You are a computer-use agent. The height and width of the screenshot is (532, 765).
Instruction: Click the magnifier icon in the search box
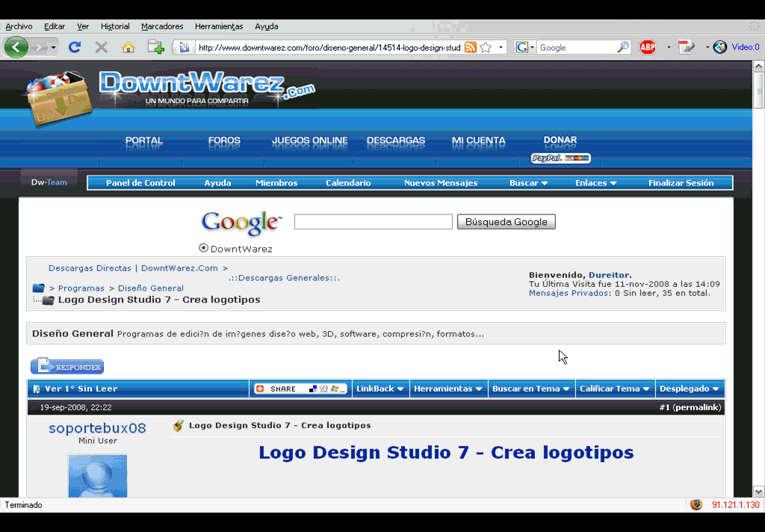tap(623, 47)
